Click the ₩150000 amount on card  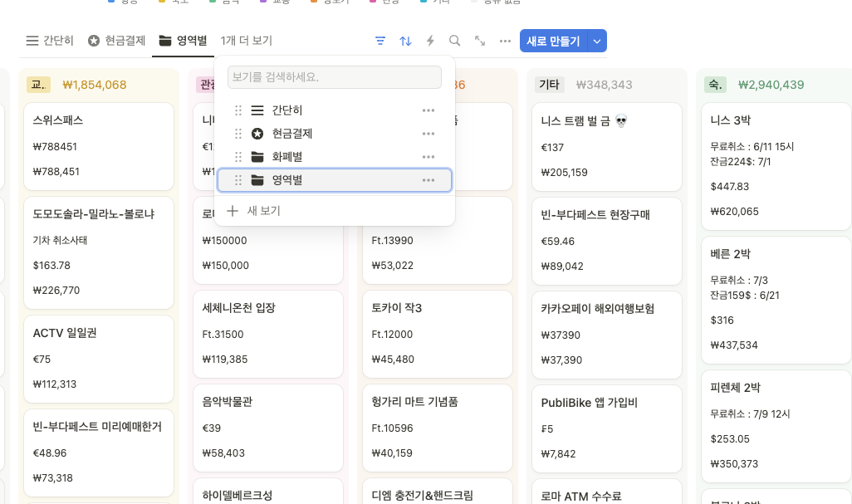tap(224, 241)
